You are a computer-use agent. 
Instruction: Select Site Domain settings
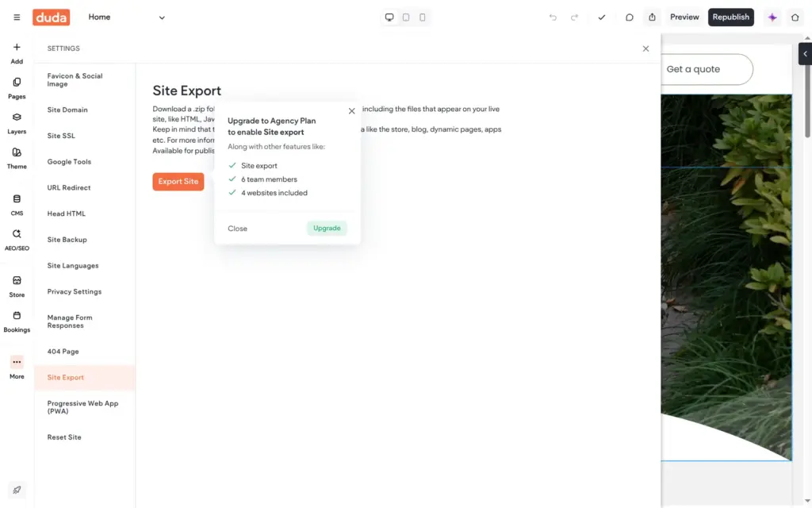pyautogui.click(x=84, y=110)
